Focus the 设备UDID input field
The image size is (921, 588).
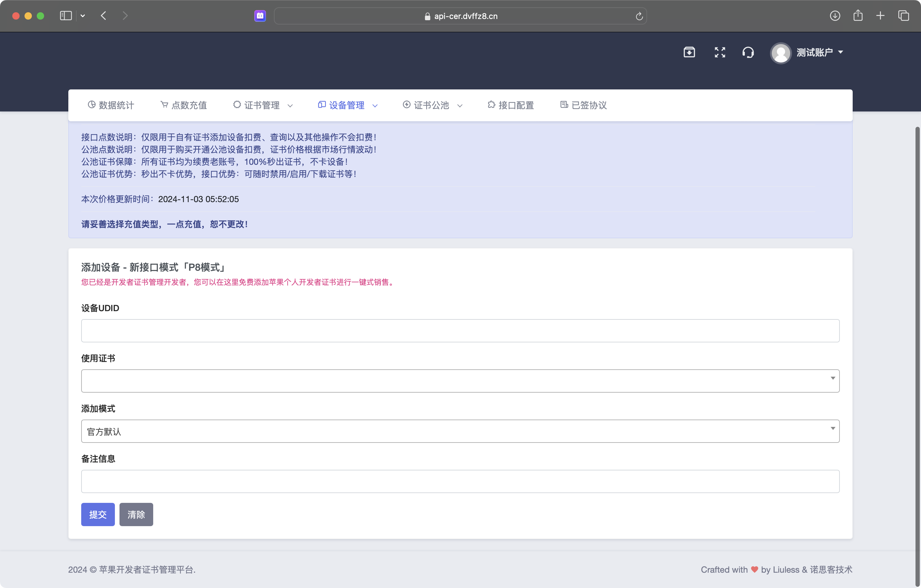[460, 331]
